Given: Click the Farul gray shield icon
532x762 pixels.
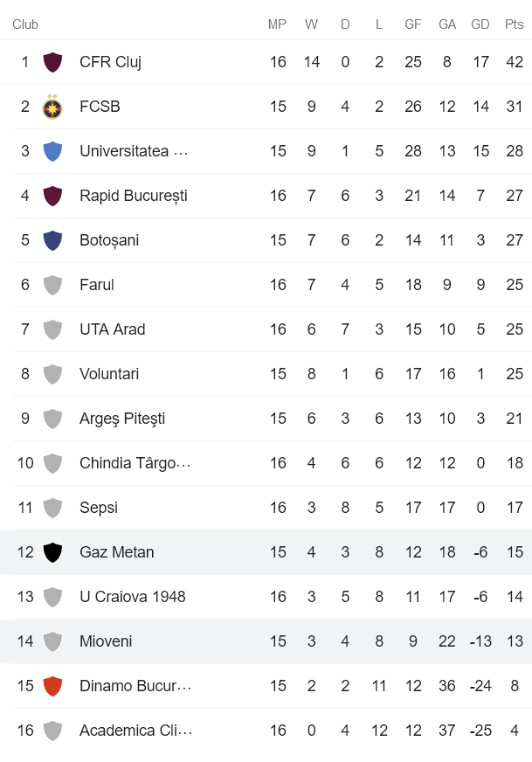Looking at the screenshot, I should pos(53,285).
